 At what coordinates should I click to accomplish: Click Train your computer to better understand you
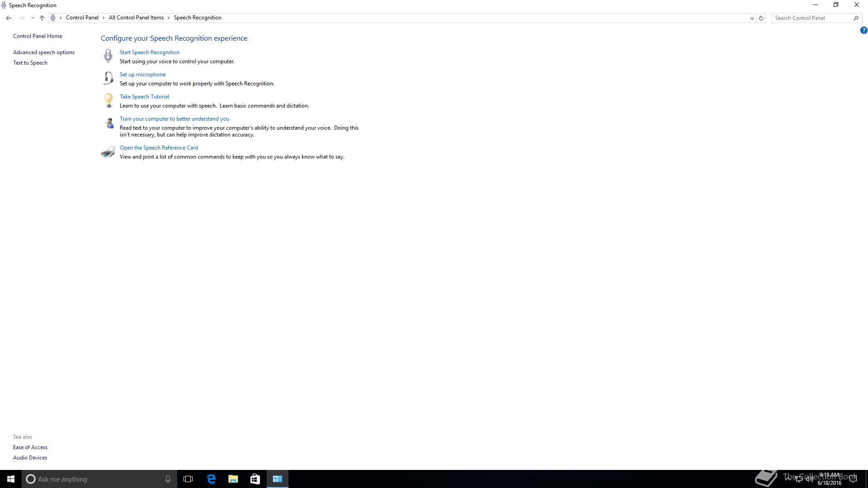click(174, 119)
